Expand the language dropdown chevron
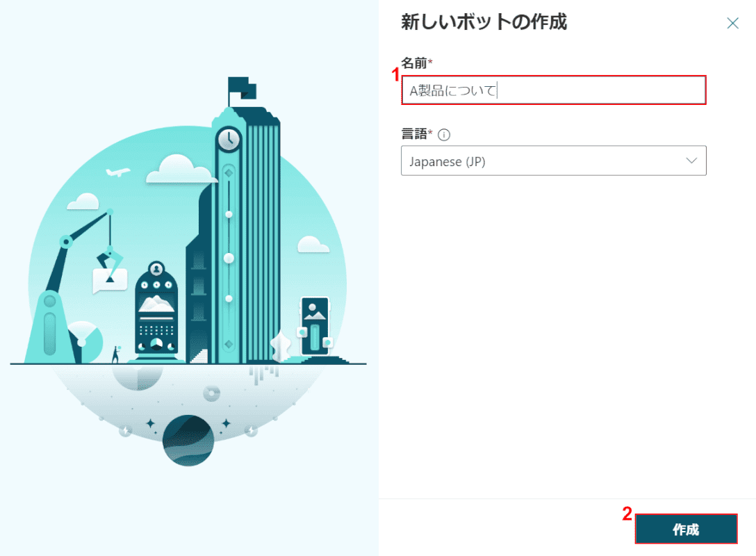This screenshot has width=756, height=556. [691, 161]
